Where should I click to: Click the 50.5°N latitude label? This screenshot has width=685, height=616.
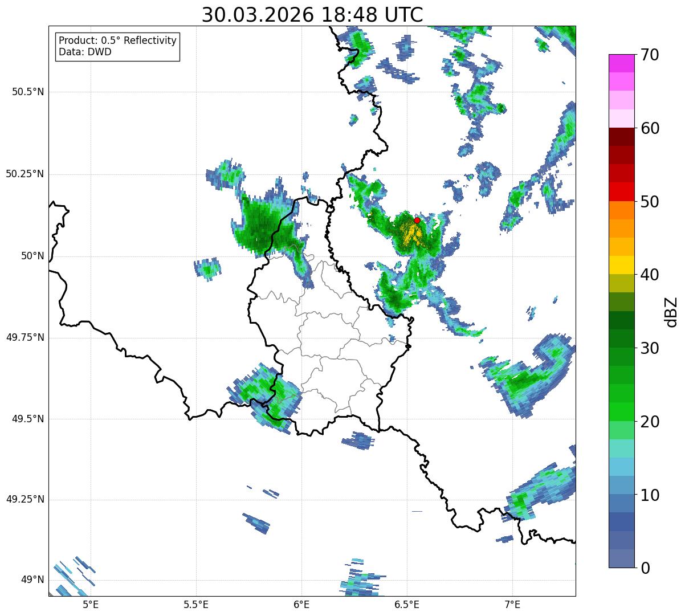(x=28, y=92)
